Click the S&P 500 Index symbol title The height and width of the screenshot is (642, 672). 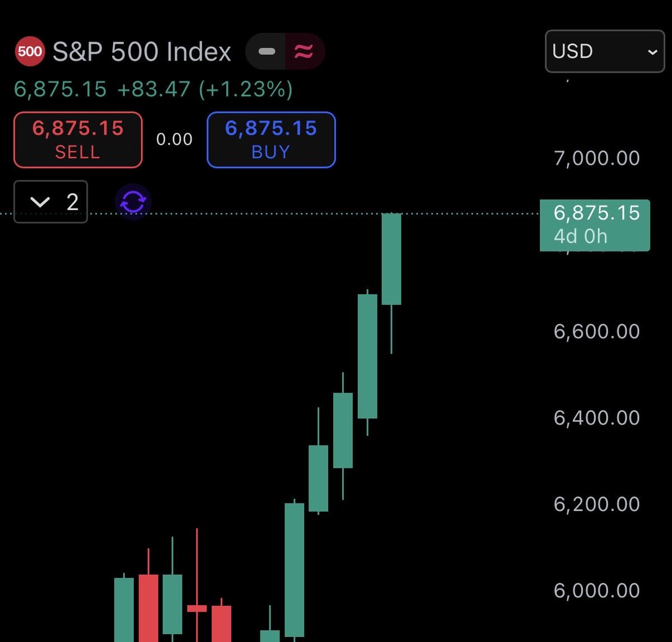click(x=142, y=52)
